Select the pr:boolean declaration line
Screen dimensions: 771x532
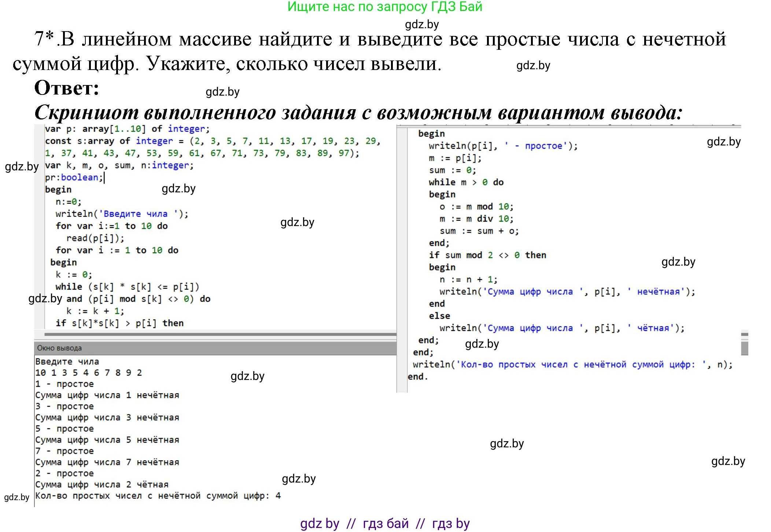pyautogui.click(x=73, y=177)
